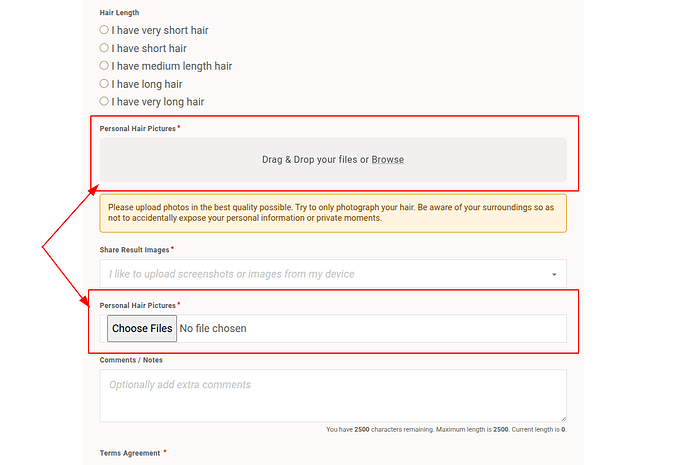
Task: Click the comments textarea resize handle
Action: [563, 418]
